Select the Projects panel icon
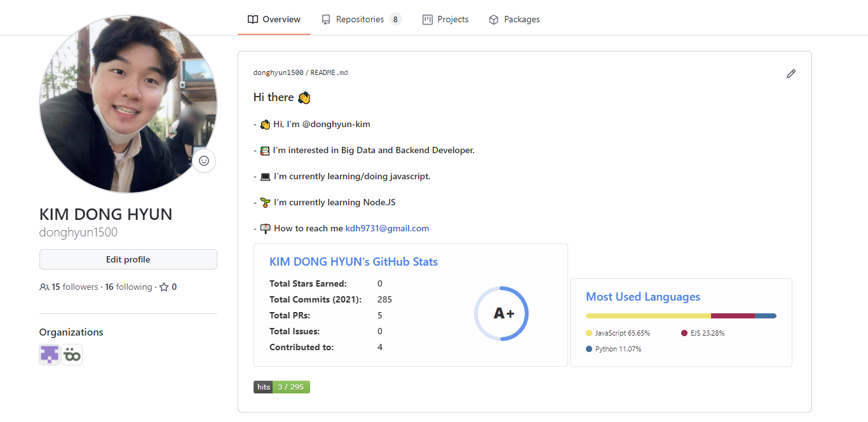The image size is (868, 422). click(x=426, y=19)
